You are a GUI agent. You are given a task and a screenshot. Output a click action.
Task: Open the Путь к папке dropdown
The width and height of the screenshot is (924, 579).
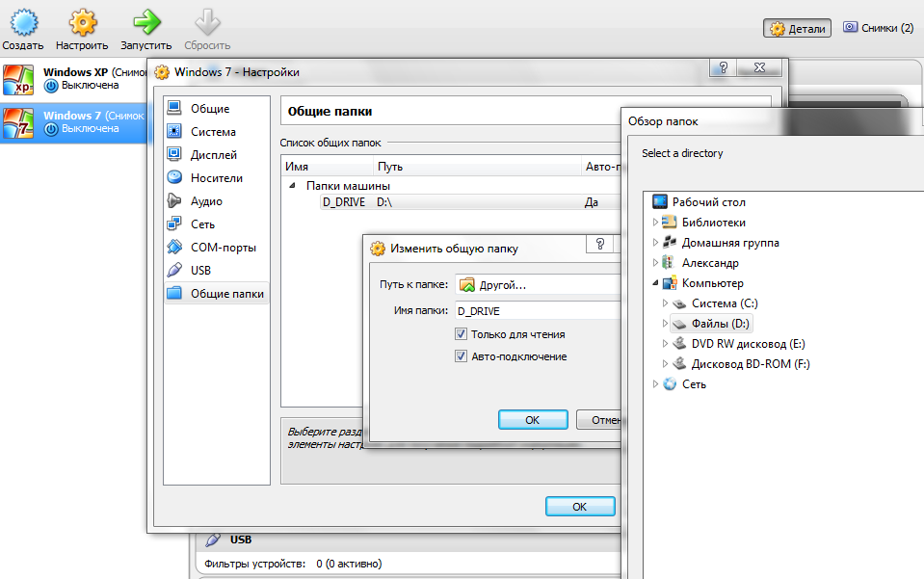point(538,285)
